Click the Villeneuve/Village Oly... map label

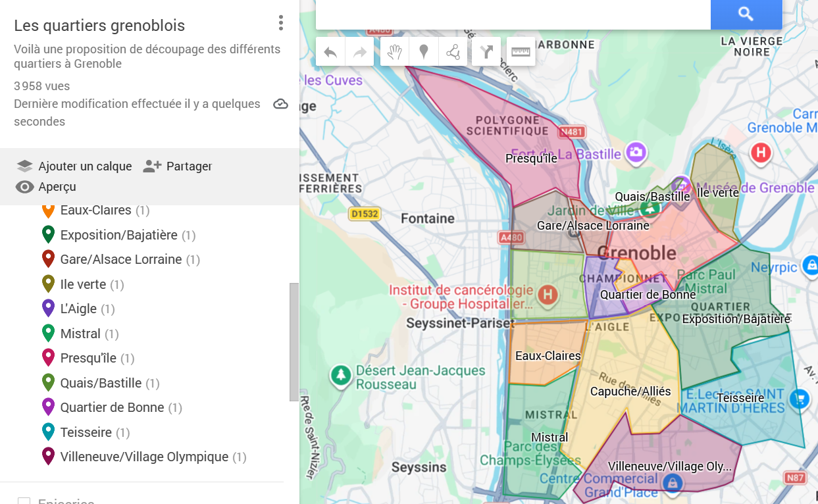tap(669, 467)
